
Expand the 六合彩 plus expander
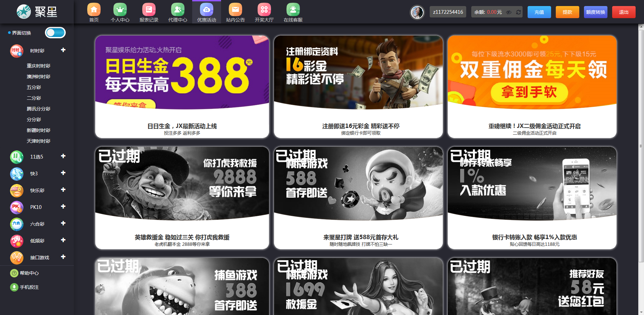(63, 223)
